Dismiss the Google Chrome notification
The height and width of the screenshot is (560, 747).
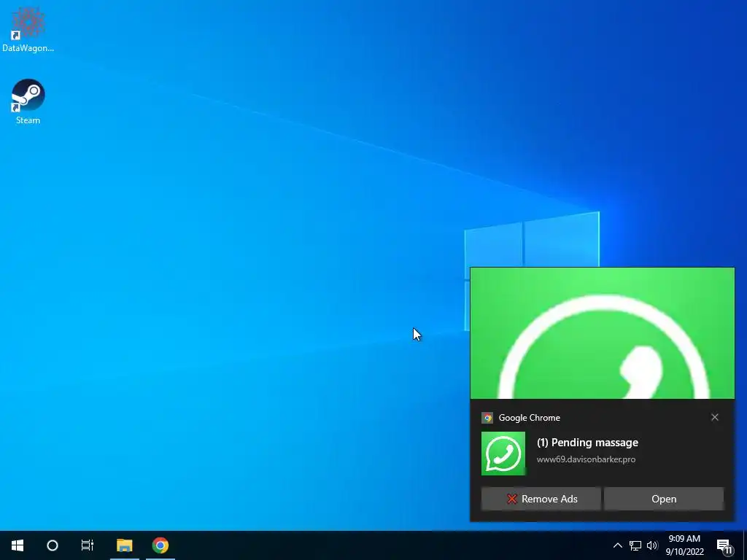coord(715,417)
